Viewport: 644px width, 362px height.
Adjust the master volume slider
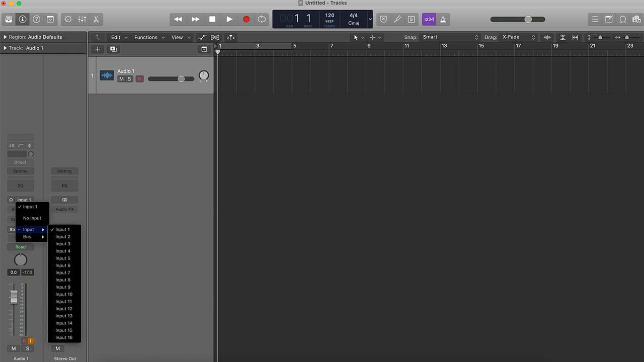tap(518, 19)
